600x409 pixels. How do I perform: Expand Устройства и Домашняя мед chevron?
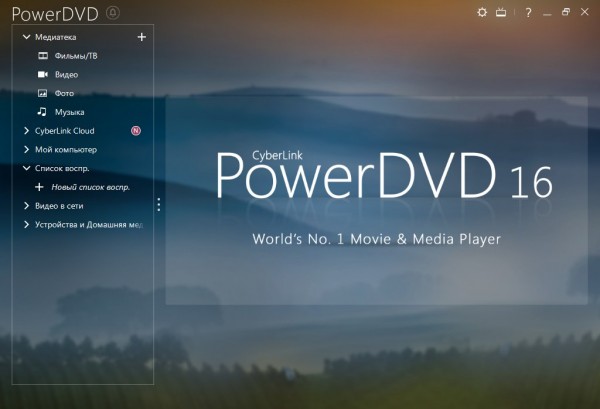click(x=26, y=225)
